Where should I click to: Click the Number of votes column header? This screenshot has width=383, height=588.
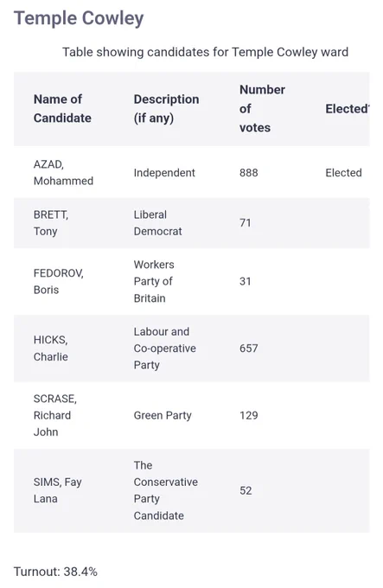(x=262, y=109)
